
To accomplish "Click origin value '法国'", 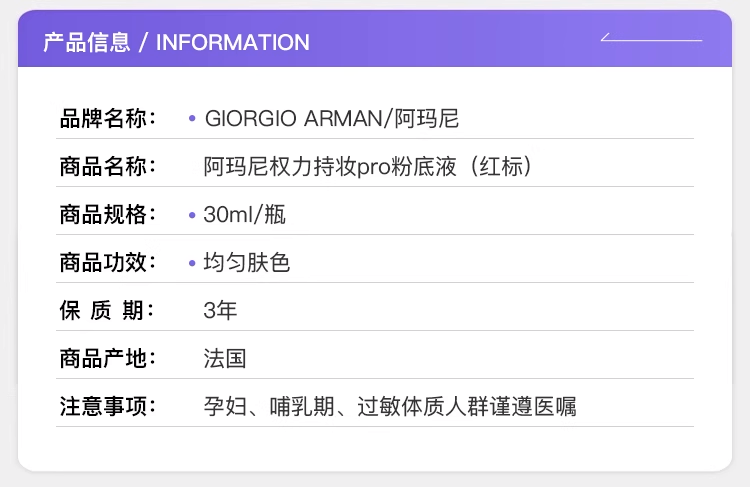I will 225,358.
